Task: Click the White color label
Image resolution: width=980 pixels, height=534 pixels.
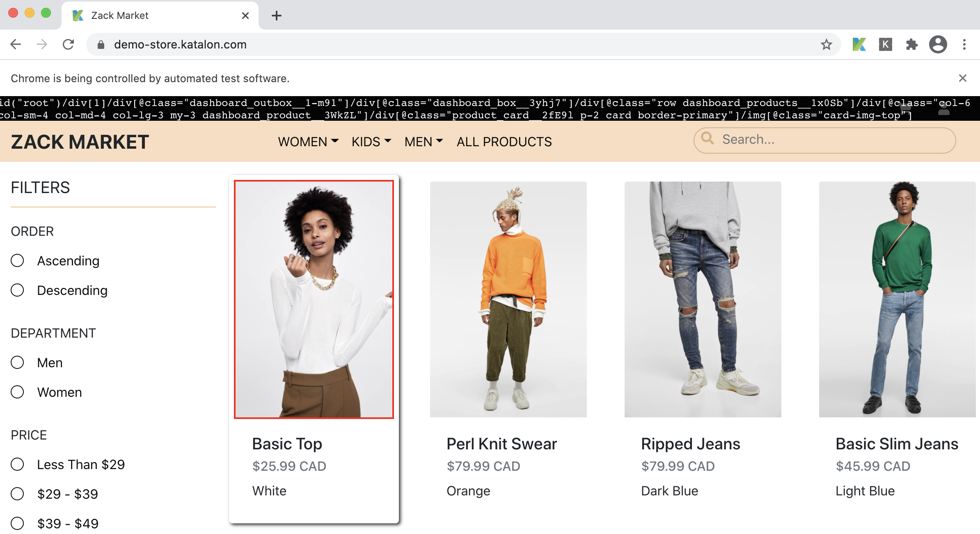Action: (269, 491)
